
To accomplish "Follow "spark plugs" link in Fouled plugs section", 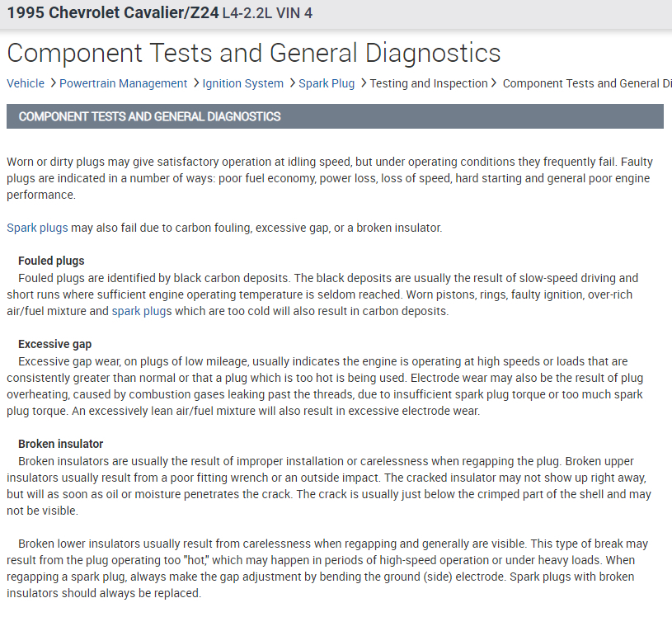I will (142, 311).
